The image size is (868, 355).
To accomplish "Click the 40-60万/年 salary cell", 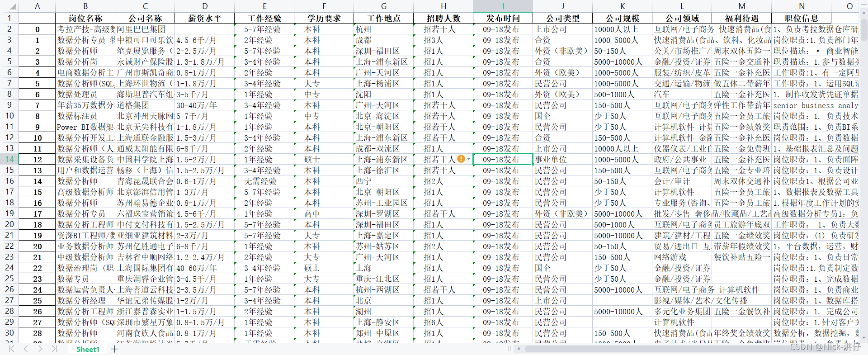I will point(205,268).
